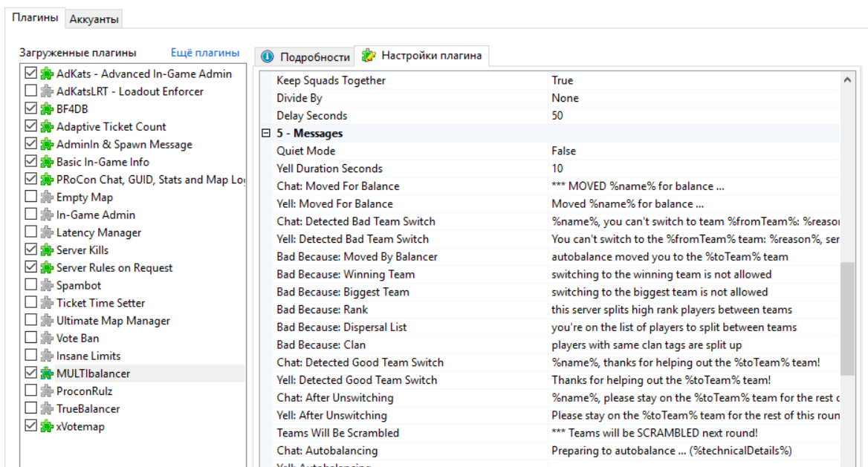Enable the Spambot plugin checkbox

(30, 286)
